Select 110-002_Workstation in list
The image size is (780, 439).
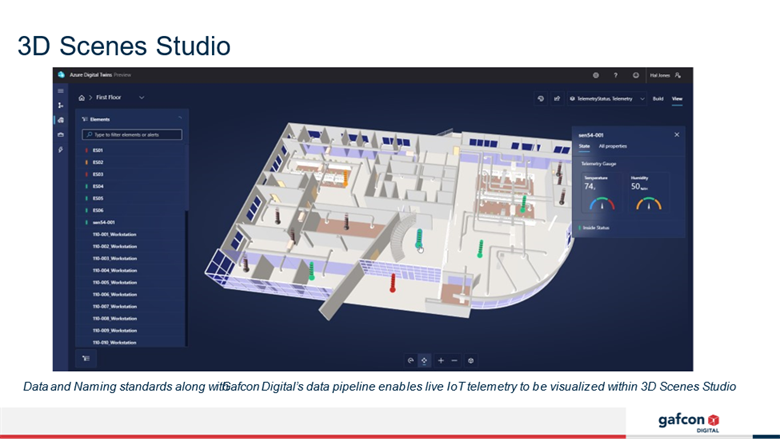(132, 246)
